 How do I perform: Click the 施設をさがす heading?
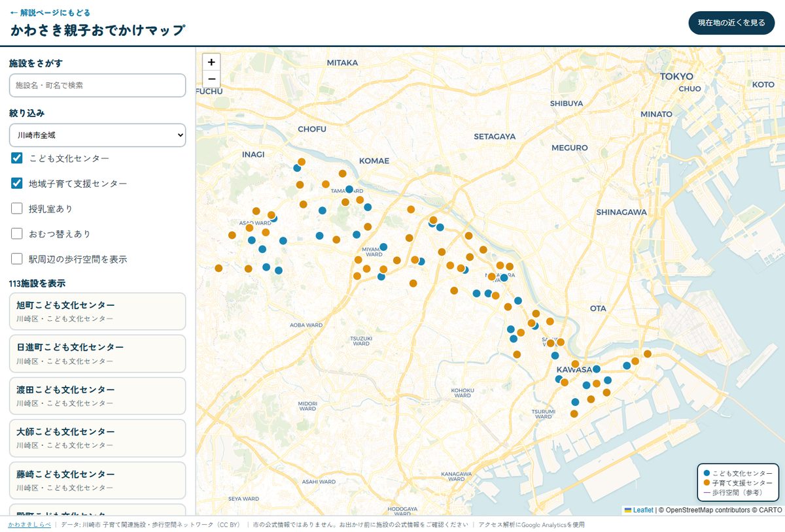click(x=36, y=63)
